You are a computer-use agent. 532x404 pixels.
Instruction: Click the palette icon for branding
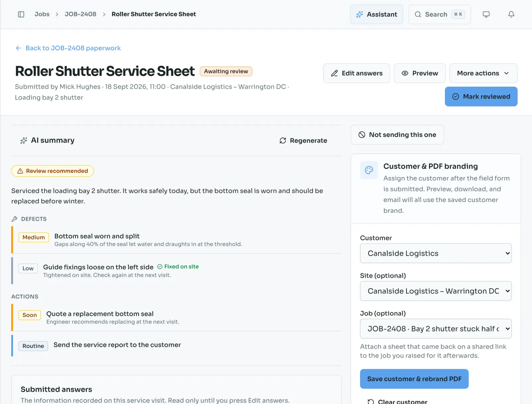tap(369, 170)
